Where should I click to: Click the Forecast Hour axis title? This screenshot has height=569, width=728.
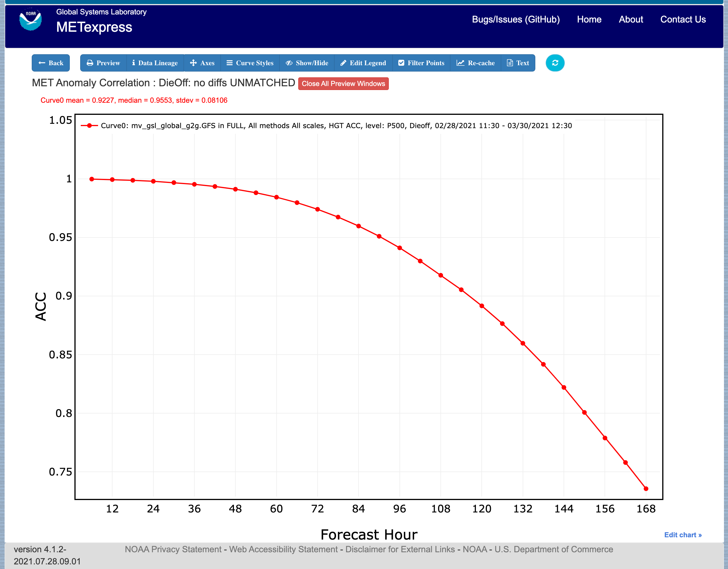[369, 535]
